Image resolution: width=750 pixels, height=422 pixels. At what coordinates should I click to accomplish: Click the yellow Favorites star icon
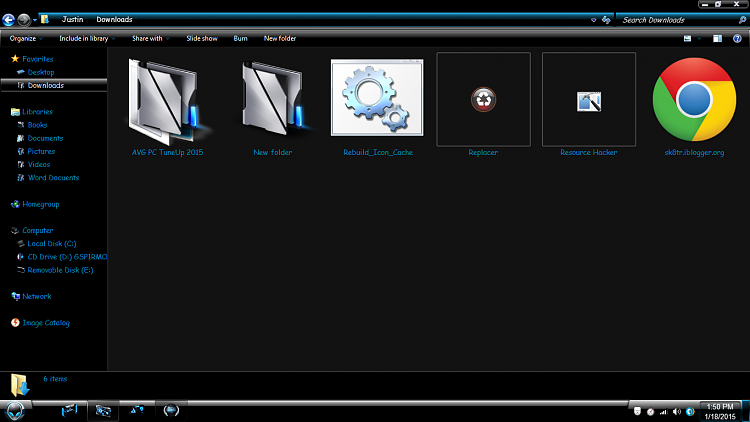coord(15,58)
